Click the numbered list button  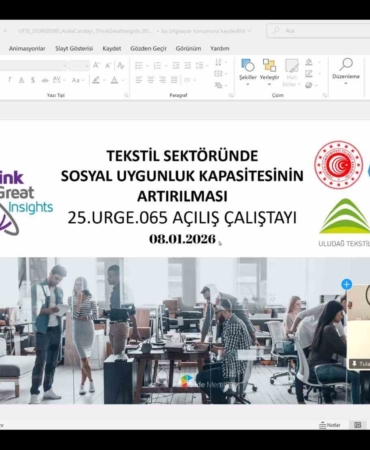coord(157,65)
